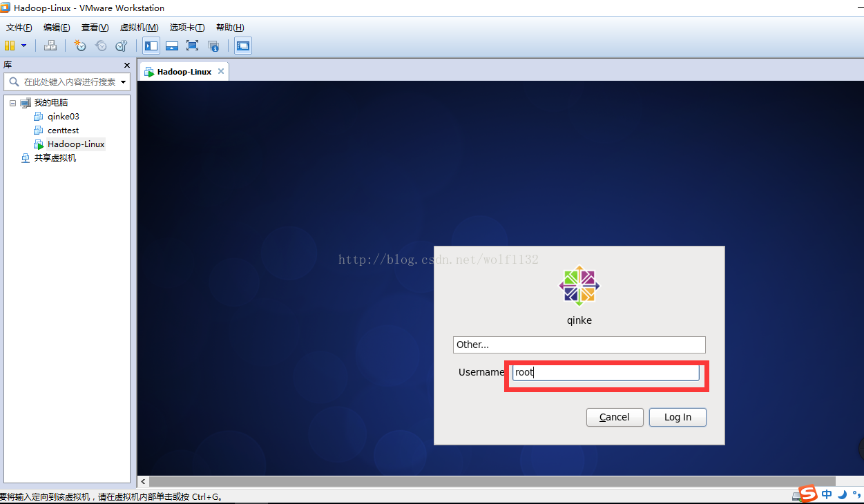Viewport: 864px width, 504px height.
Task: Click the qinke username label
Action: [x=579, y=320]
